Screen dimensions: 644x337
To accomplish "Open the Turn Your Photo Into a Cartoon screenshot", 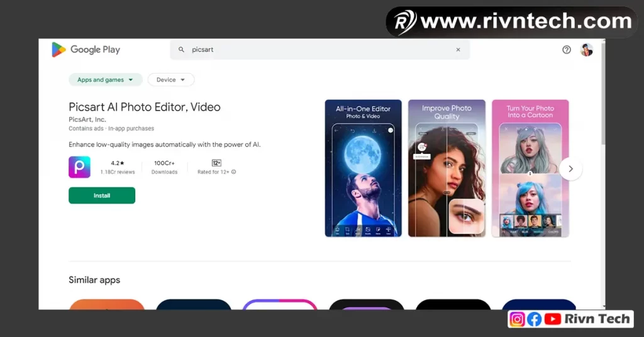I will click(530, 168).
